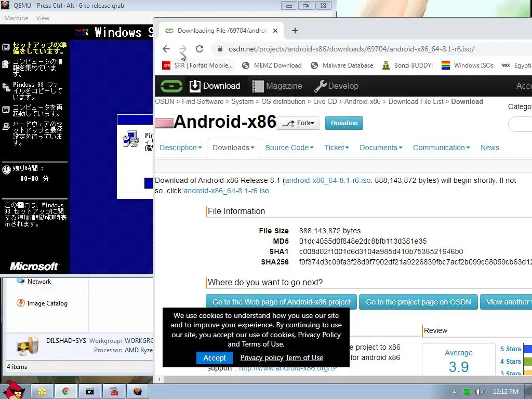
Task: Select Image Catalog in Explorer sidebar
Action: coord(42,303)
